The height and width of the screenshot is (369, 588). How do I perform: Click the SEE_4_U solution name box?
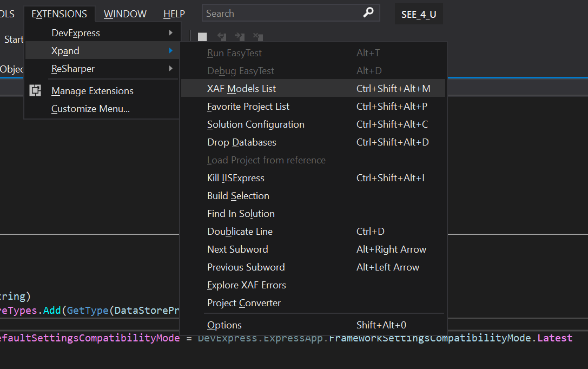[419, 14]
